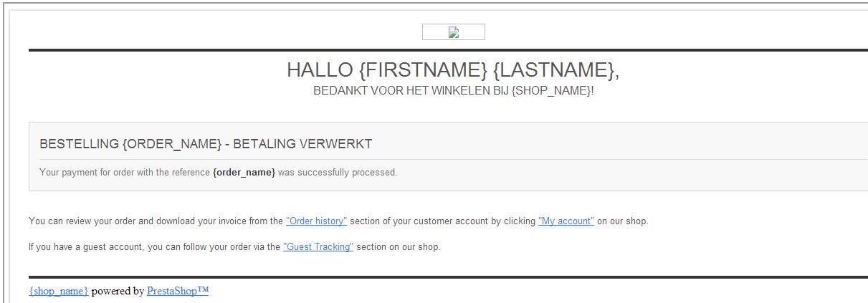The image size is (868, 303).
Task: Select the word HALLO in the heading
Action: click(320, 70)
